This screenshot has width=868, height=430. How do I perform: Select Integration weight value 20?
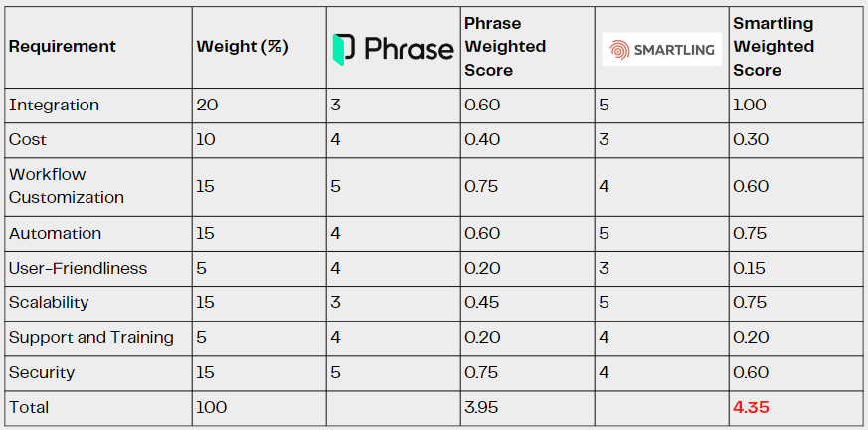(x=206, y=105)
